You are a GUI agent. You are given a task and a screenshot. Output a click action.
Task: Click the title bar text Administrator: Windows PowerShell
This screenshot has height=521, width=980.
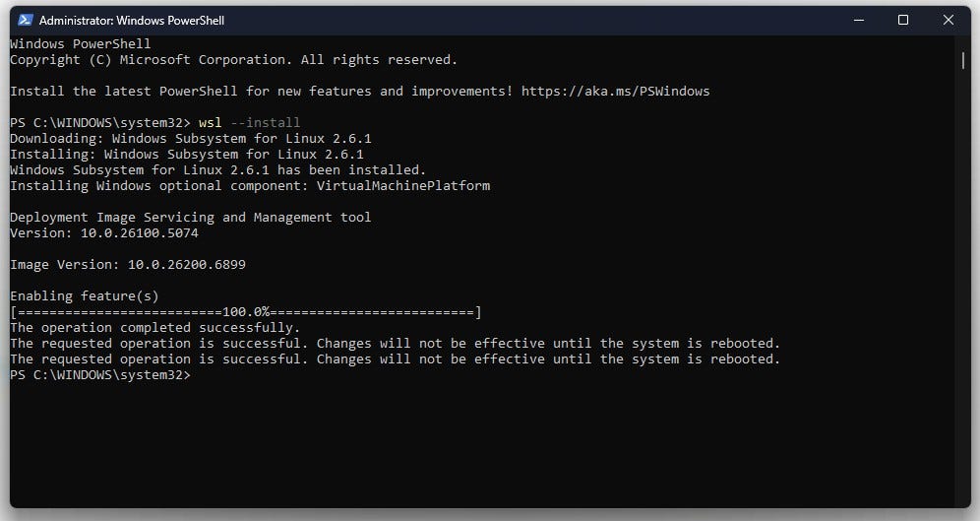pos(131,21)
